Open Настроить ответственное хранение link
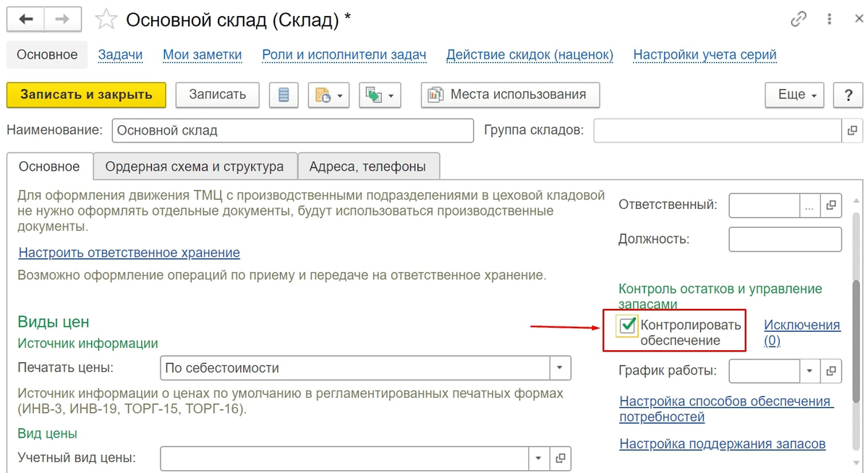The height and width of the screenshot is (473, 868). 129,252
